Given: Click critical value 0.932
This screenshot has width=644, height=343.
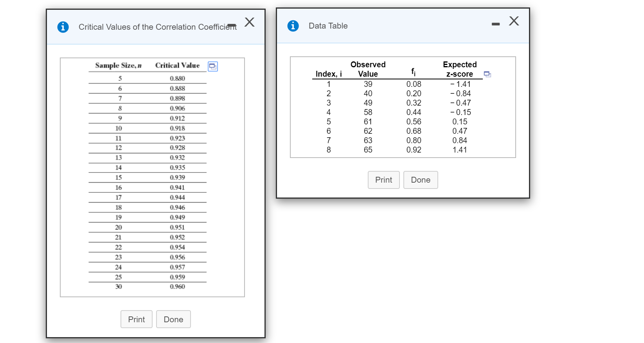Looking at the screenshot, I should [177, 157].
